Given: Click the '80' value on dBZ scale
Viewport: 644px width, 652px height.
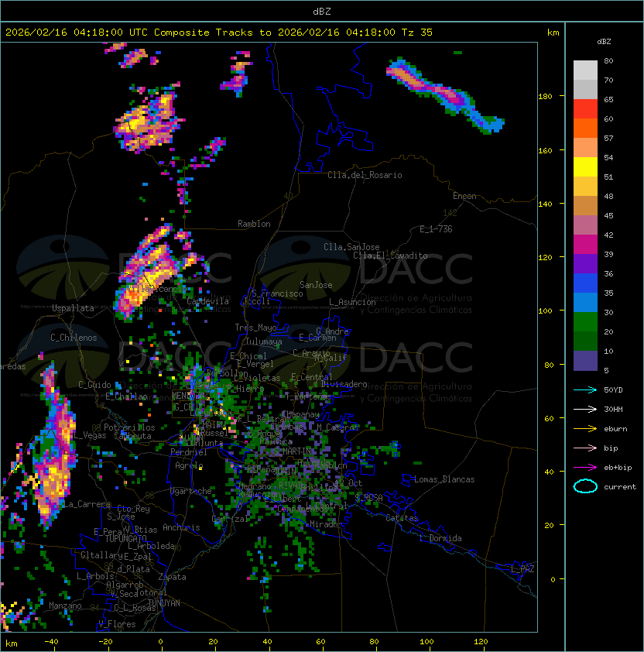Looking at the screenshot, I should tap(608, 60).
